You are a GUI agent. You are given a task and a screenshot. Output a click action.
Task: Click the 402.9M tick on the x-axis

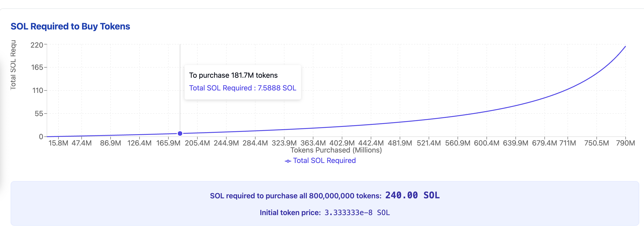pyautogui.click(x=342, y=143)
